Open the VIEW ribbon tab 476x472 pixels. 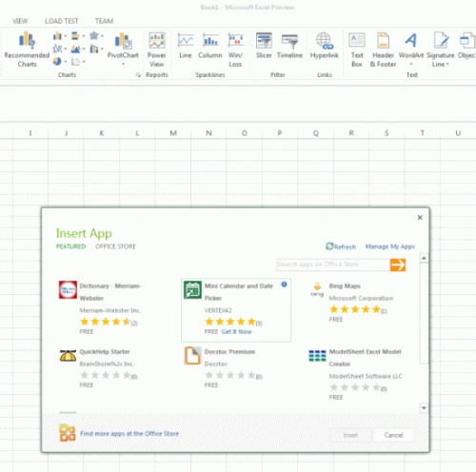pyautogui.click(x=20, y=21)
